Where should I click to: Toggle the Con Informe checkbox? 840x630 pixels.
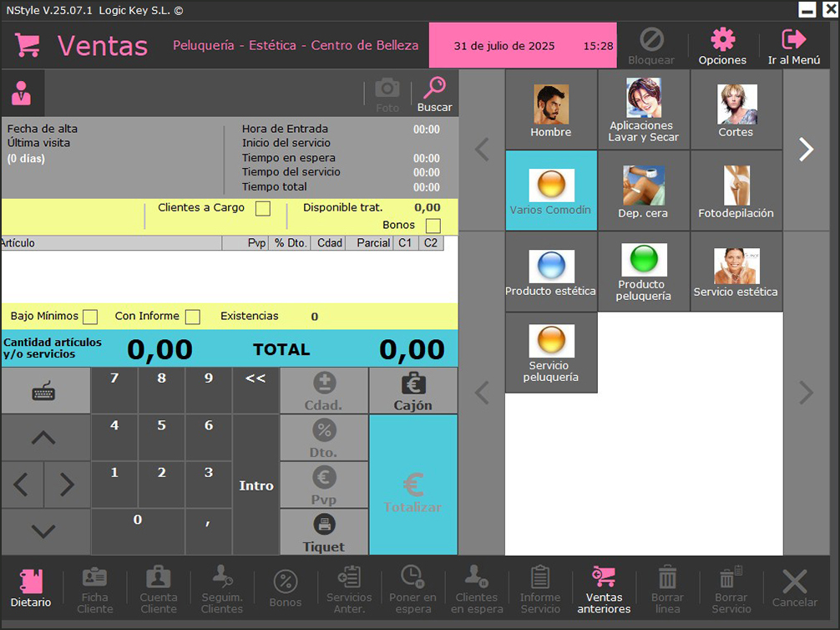point(193,317)
